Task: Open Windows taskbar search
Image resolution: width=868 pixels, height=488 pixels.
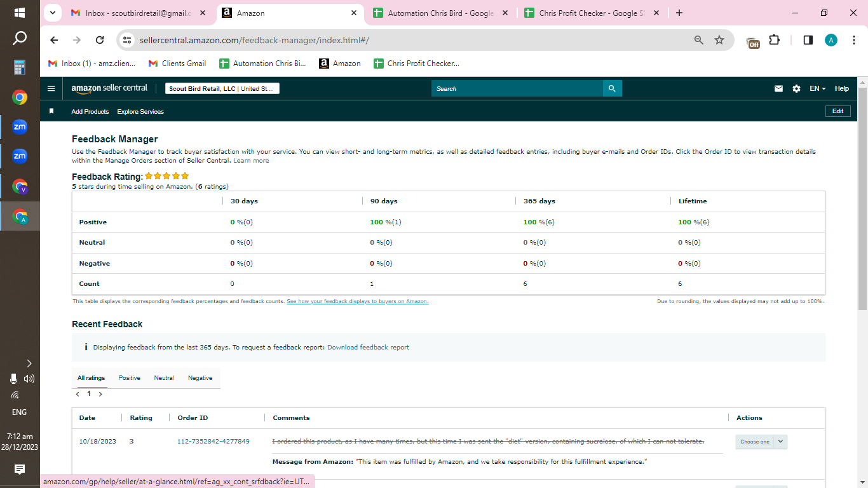Action: 20,39
